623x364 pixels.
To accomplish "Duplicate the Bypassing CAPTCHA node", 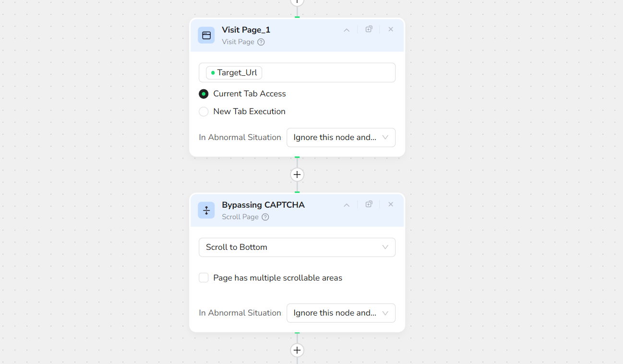I will (369, 204).
